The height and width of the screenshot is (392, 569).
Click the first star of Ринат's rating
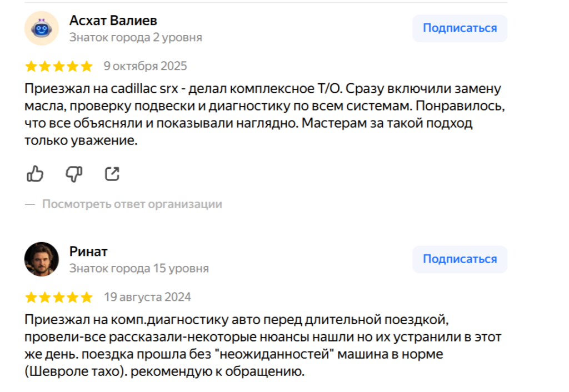[31, 298]
